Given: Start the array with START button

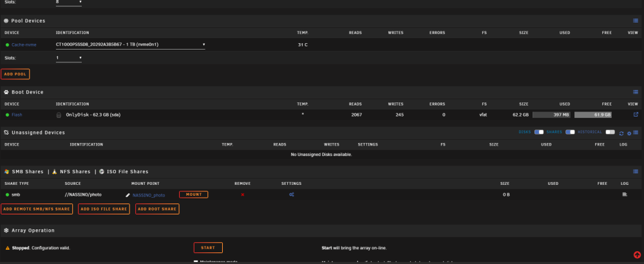Looking at the screenshot, I should (208, 248).
